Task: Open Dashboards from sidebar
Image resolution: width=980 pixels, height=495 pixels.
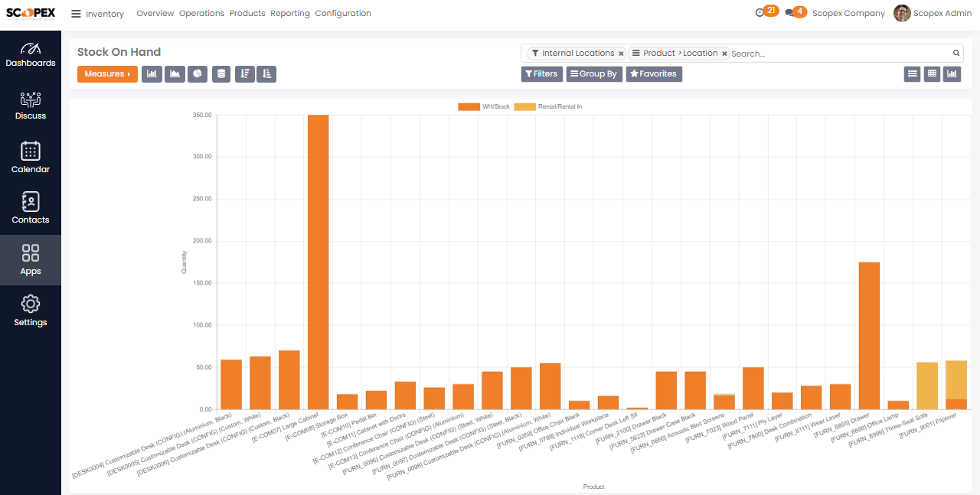Action: tap(31, 54)
